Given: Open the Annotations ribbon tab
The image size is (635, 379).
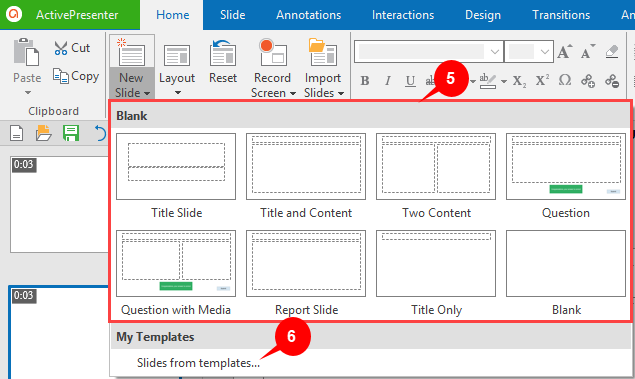Looking at the screenshot, I should (309, 15).
